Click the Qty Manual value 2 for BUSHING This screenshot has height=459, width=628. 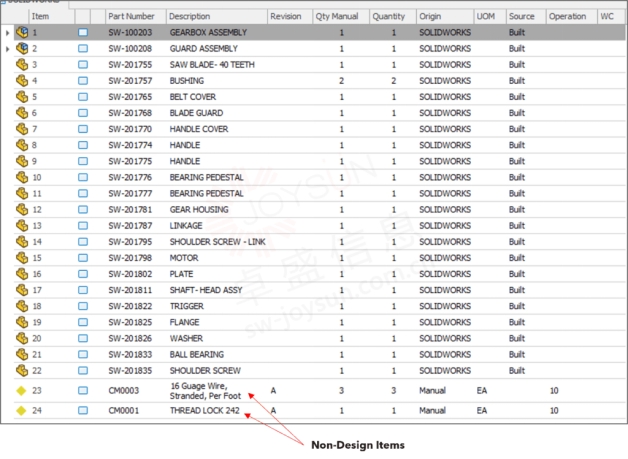click(x=341, y=81)
